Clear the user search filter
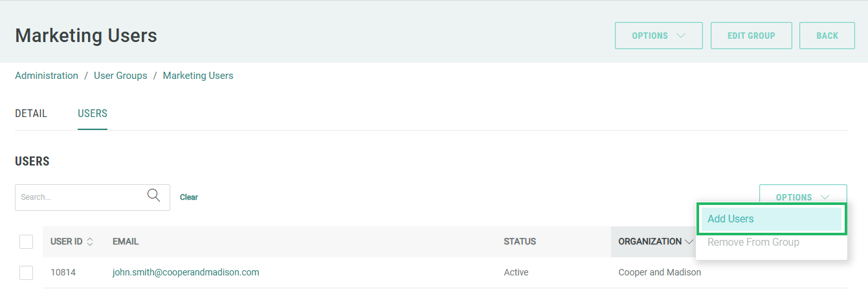This screenshot has width=868, height=300. [189, 197]
